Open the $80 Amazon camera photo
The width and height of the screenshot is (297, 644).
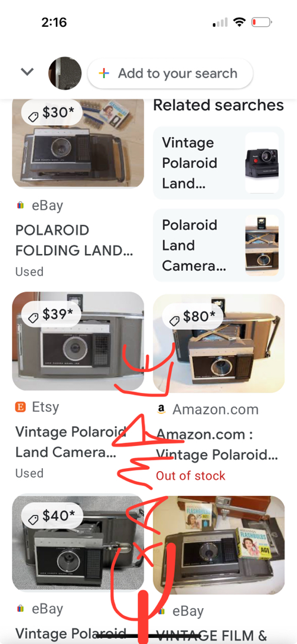coord(218,343)
